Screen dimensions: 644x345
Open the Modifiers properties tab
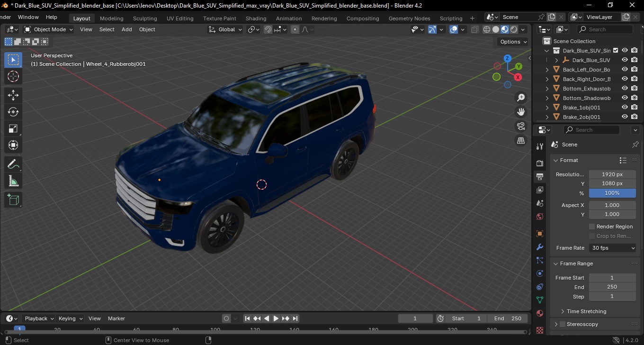coord(540,247)
